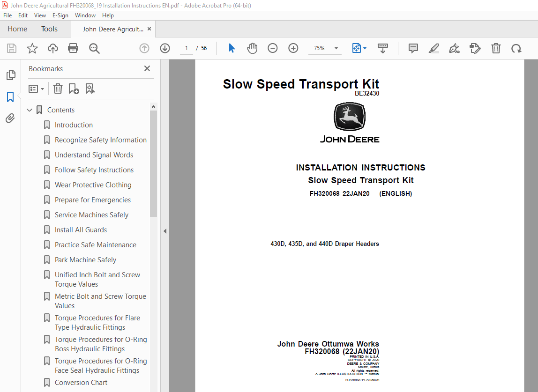Add a sticky note comment
The image size is (538, 392).
[413, 48]
